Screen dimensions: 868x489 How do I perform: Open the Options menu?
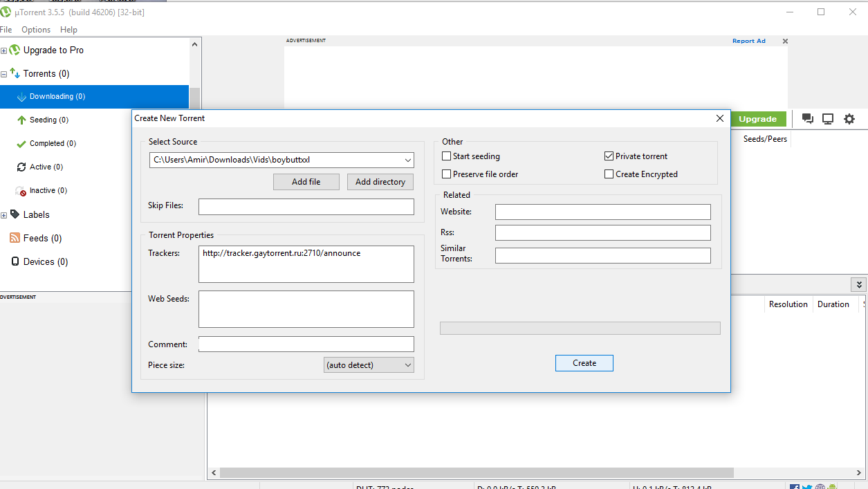pos(35,29)
